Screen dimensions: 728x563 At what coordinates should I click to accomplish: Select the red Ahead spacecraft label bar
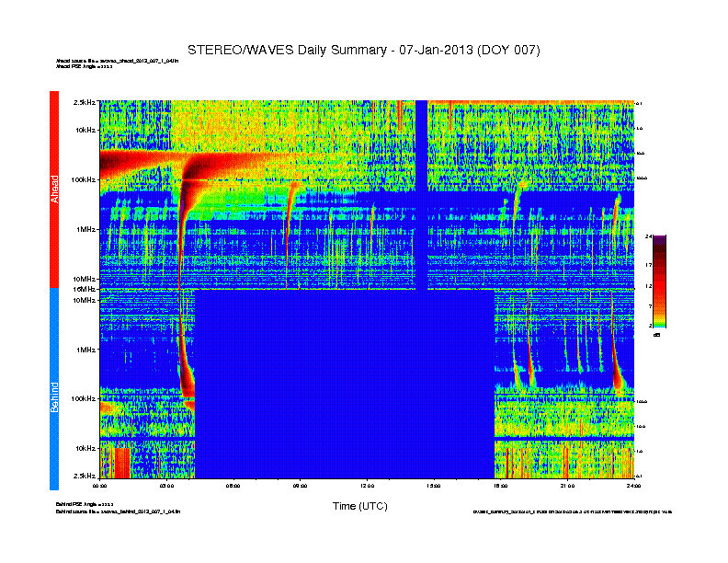[54, 190]
